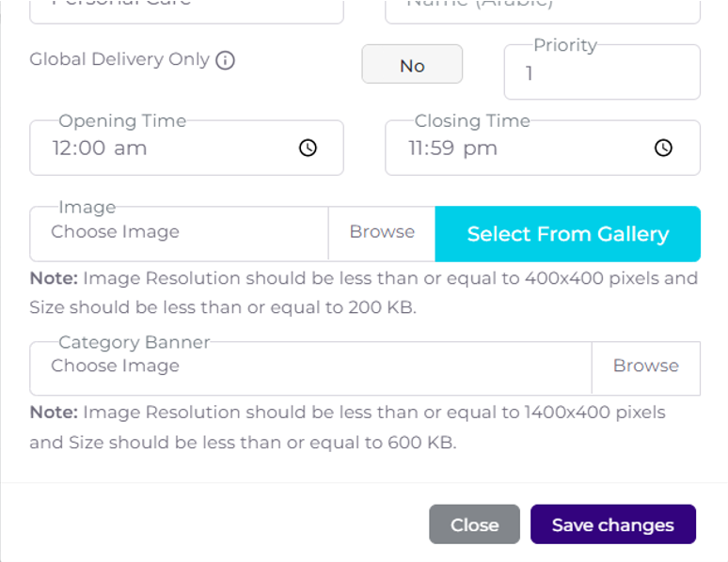Click the Save changes button

612,524
